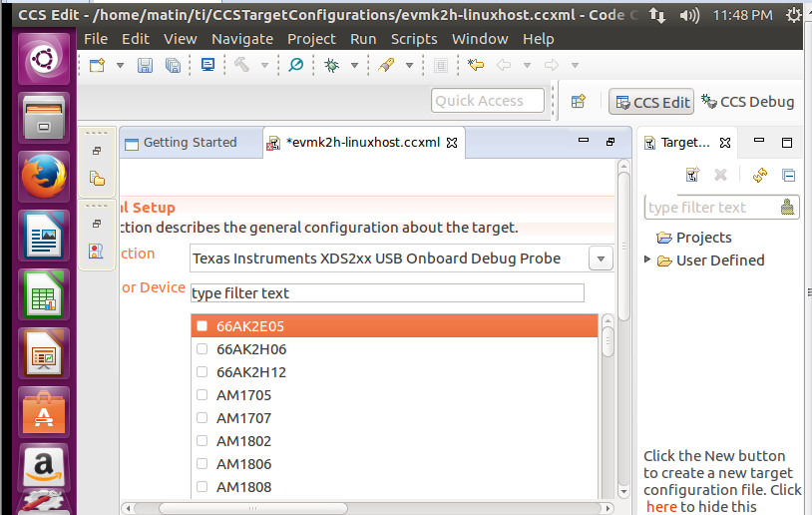Click the Delete target configuration X icon
This screenshot has width=812, height=515.
[720, 175]
